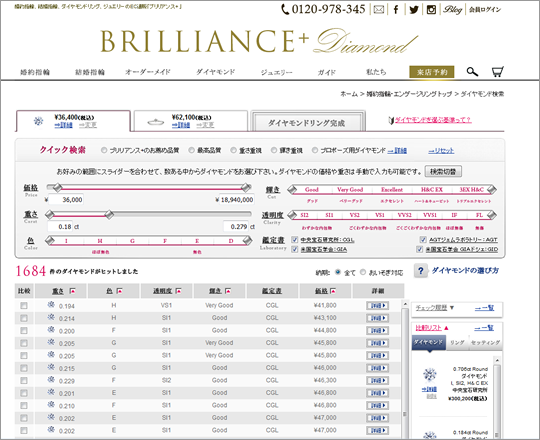This screenshot has width=540, height=440.
Task: Click diamond icon in ¥36,400 tab
Action: 38,121
